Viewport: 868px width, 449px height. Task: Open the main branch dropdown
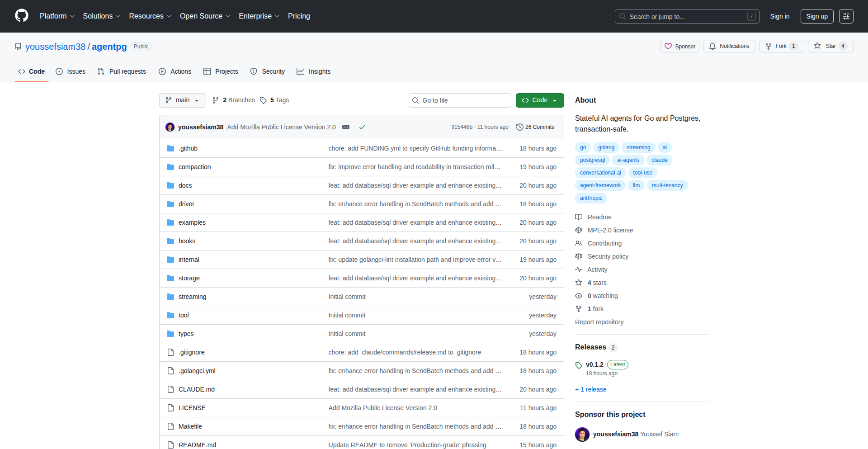coord(182,100)
